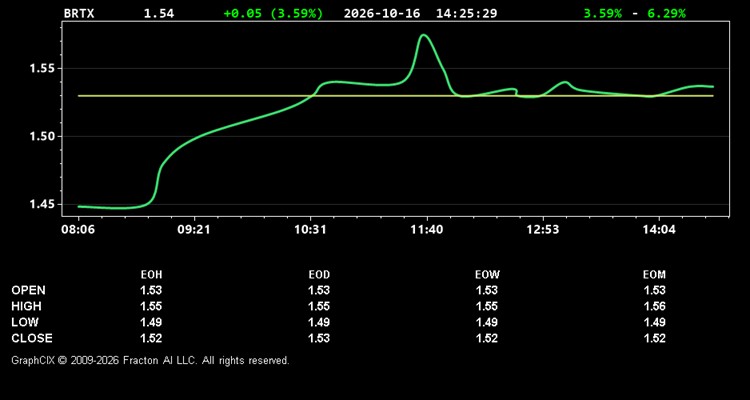
Task: Click the BRTX ticker symbol
Action: [x=79, y=13]
